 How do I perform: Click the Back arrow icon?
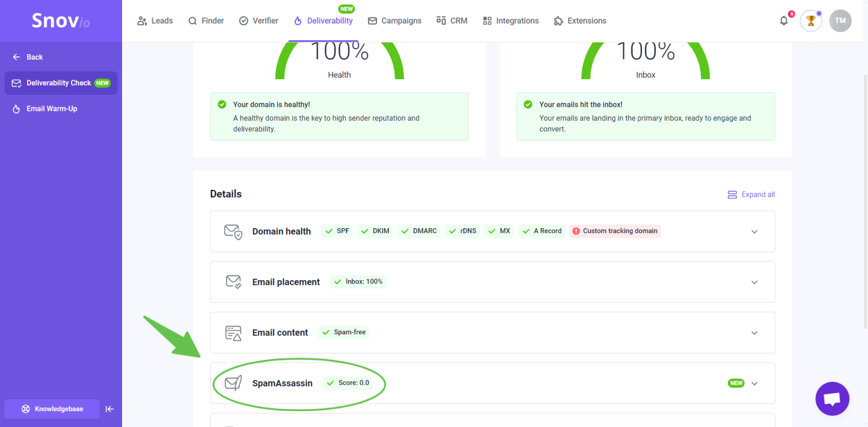click(x=16, y=57)
